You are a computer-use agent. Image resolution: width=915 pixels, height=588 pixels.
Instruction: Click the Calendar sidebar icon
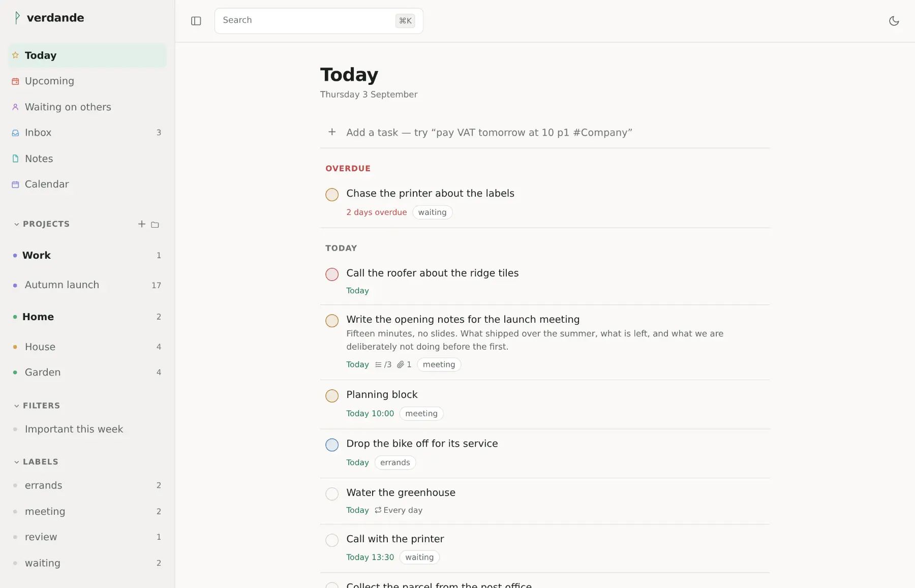(x=15, y=184)
